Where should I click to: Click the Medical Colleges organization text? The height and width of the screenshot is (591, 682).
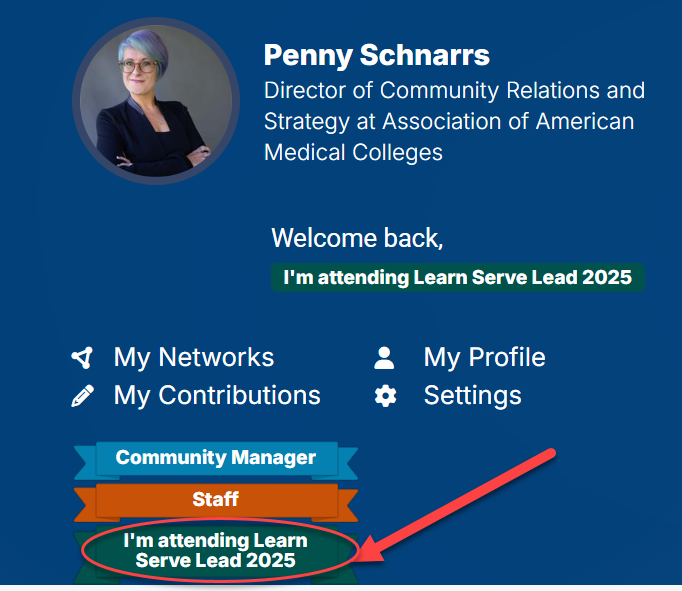point(353,152)
